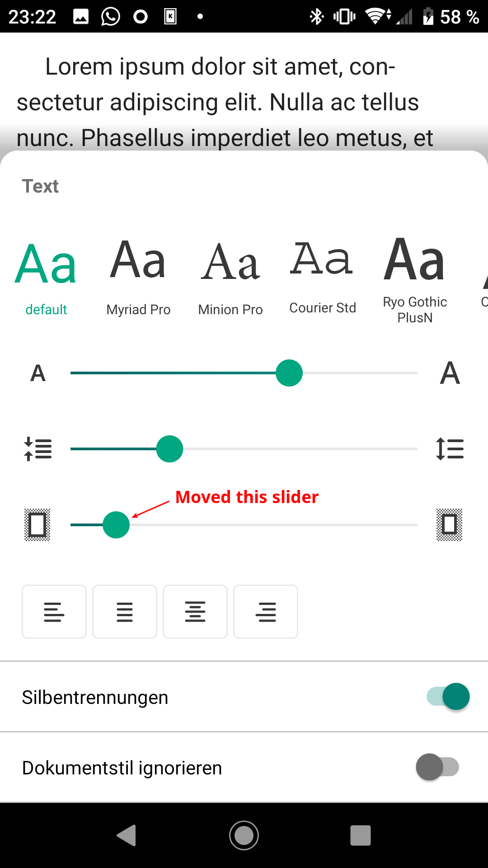Select centered text alignment button
This screenshot has height=868, width=488.
coord(195,612)
